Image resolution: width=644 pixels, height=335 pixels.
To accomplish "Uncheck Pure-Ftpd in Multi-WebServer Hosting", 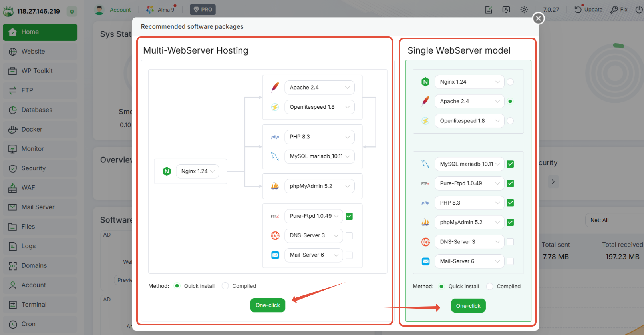I will pyautogui.click(x=349, y=216).
